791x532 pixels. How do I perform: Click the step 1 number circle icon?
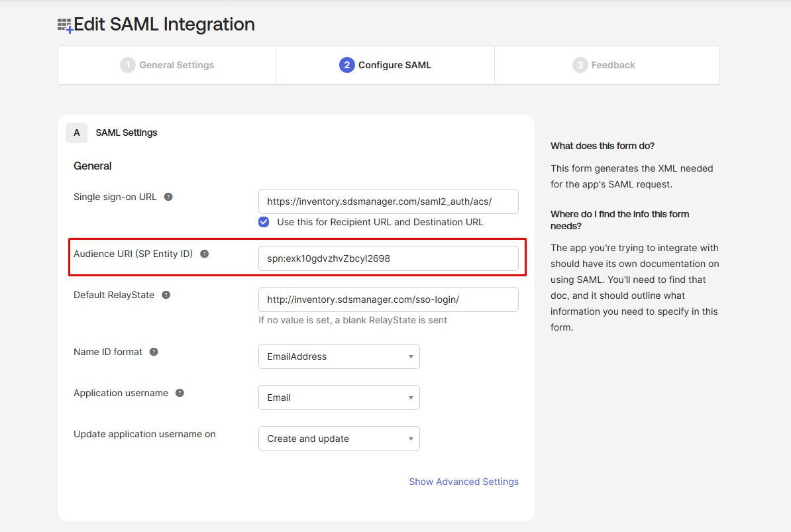coord(127,65)
